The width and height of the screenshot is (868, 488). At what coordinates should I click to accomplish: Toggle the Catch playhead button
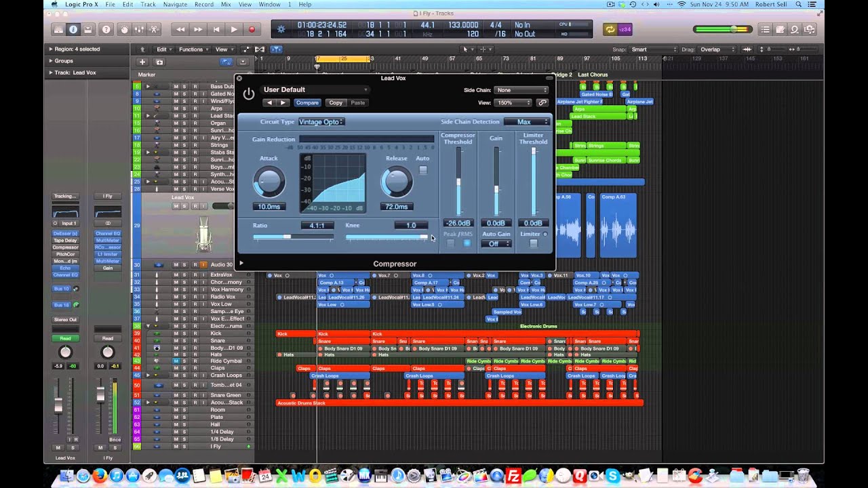(x=276, y=49)
